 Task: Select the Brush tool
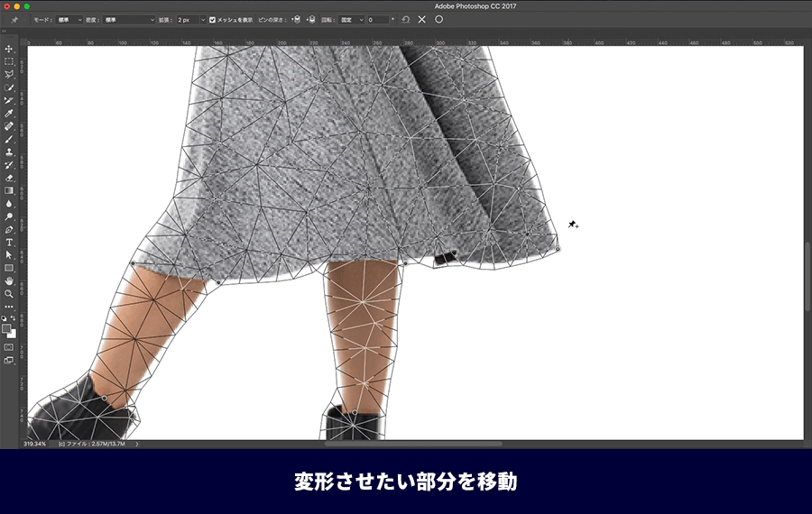[9, 139]
